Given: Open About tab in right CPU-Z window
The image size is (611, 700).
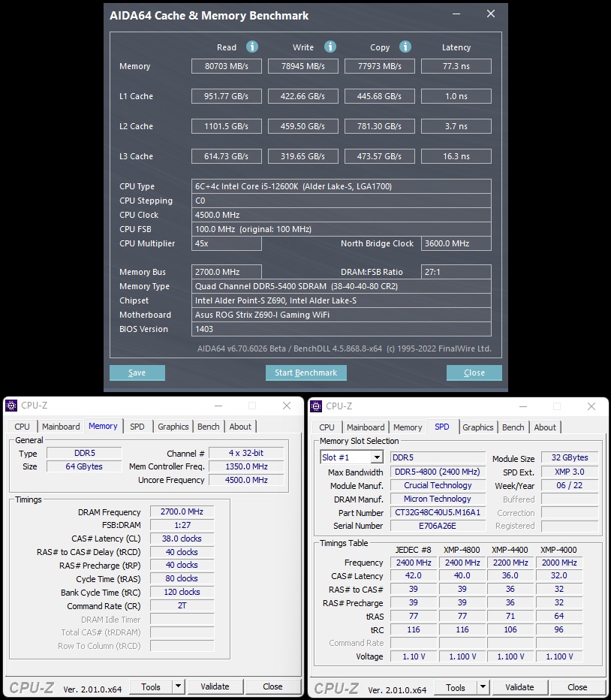Looking at the screenshot, I should coord(545,427).
